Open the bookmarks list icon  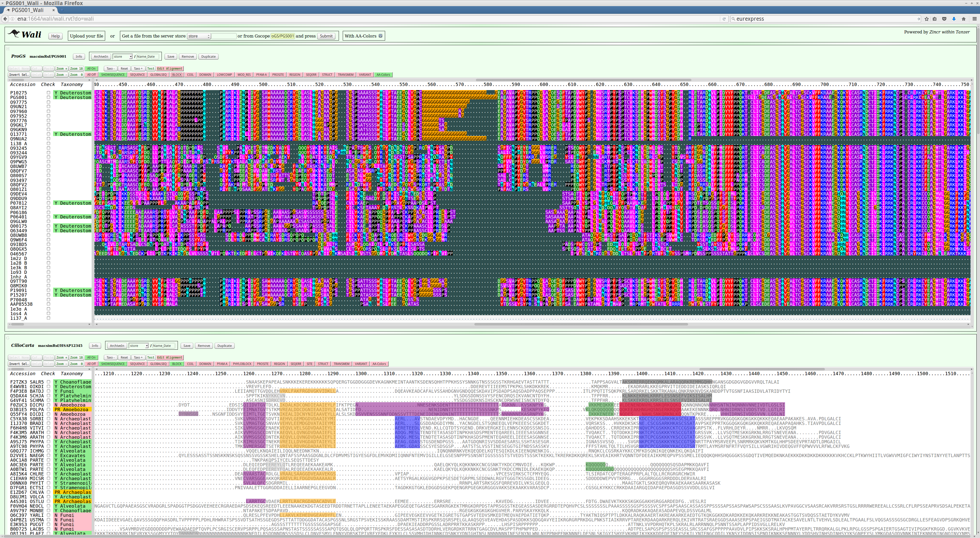(x=935, y=19)
